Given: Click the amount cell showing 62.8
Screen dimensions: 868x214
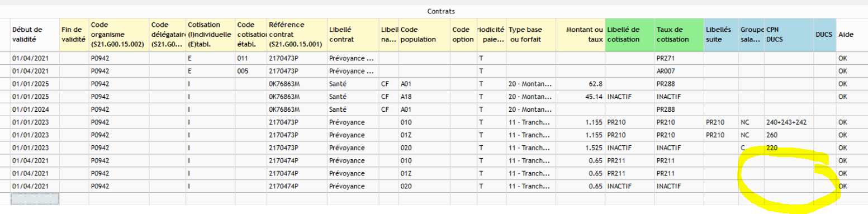Looking at the screenshot, I should (x=580, y=84).
